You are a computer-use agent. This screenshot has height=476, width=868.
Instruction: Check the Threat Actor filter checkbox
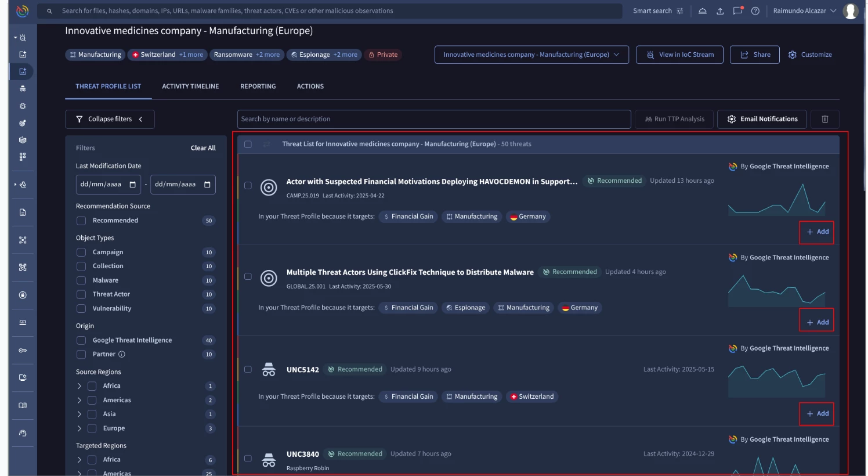tap(81, 294)
